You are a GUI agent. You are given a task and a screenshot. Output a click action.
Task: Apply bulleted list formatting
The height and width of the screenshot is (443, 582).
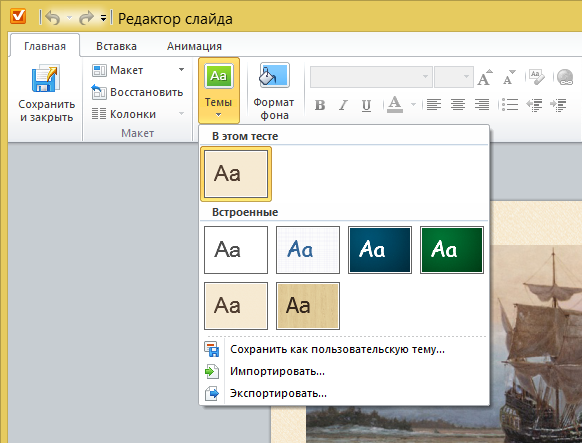click(510, 105)
